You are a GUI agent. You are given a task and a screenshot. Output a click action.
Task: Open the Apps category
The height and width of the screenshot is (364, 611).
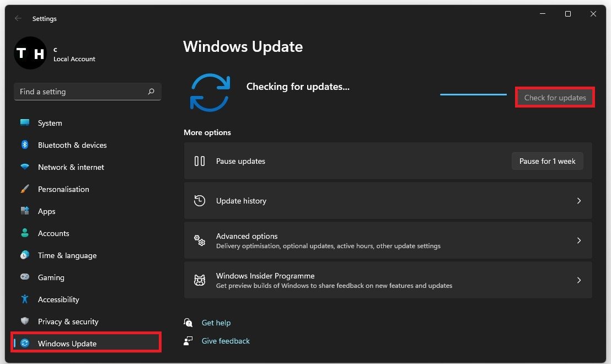46,211
